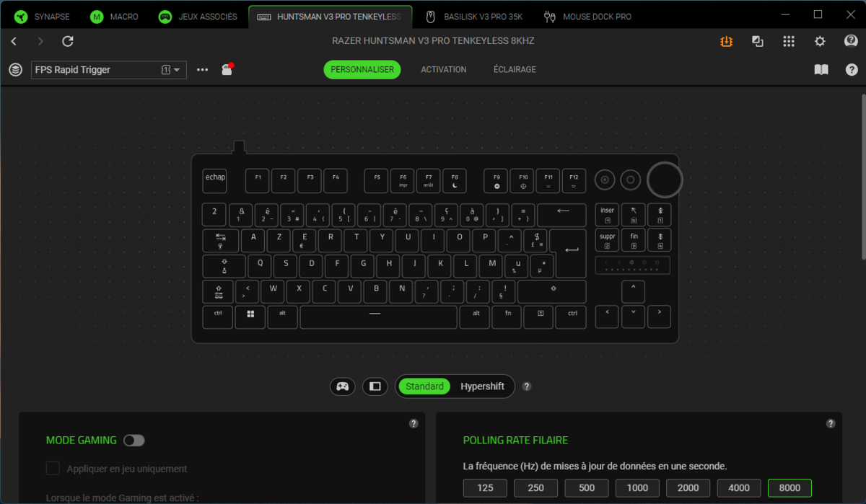Set polling rate to 1000

click(x=637, y=488)
